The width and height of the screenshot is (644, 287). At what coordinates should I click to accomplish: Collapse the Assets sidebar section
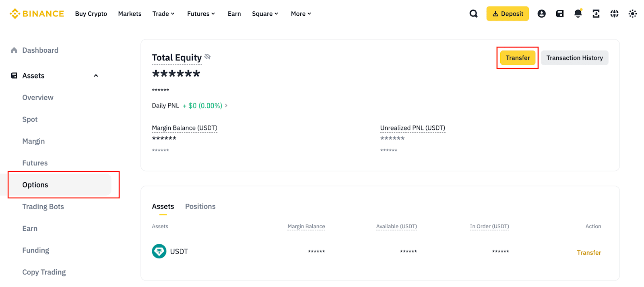click(x=96, y=76)
